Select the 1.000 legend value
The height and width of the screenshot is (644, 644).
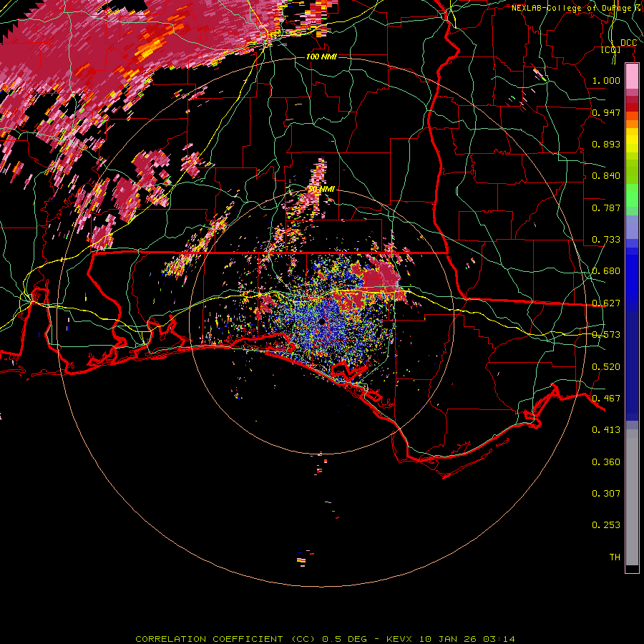[606, 80]
